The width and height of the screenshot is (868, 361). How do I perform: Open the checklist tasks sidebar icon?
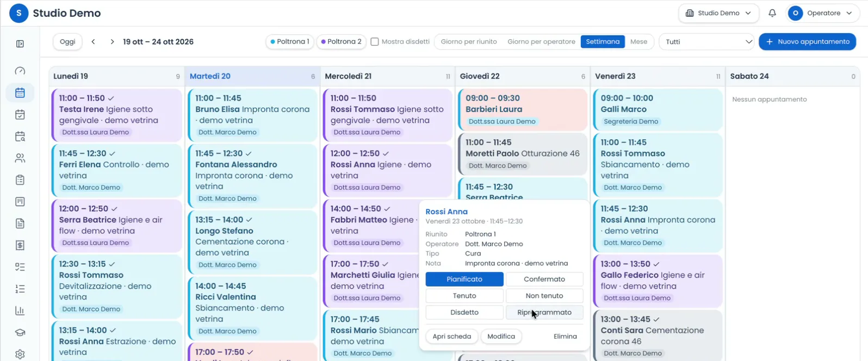point(20,267)
